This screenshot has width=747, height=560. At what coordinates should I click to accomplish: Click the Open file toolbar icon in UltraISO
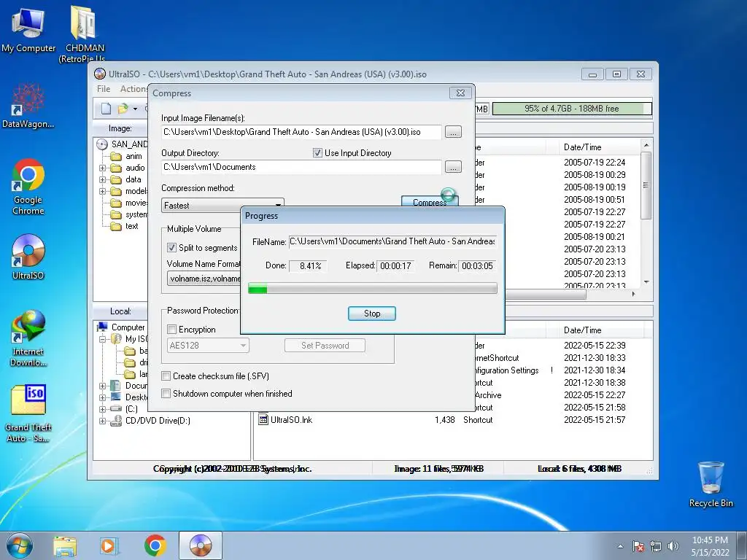[123, 109]
